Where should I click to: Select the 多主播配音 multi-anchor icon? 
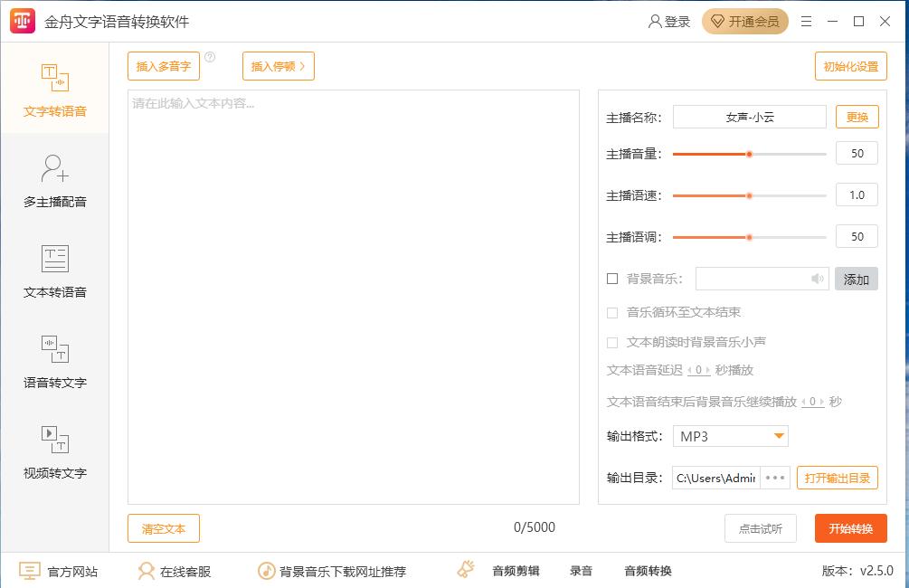pos(55,168)
